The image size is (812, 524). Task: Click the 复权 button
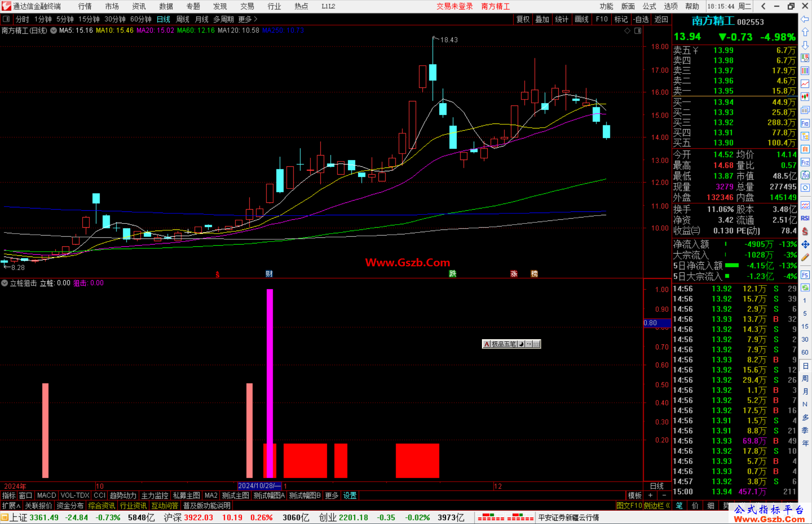click(523, 19)
